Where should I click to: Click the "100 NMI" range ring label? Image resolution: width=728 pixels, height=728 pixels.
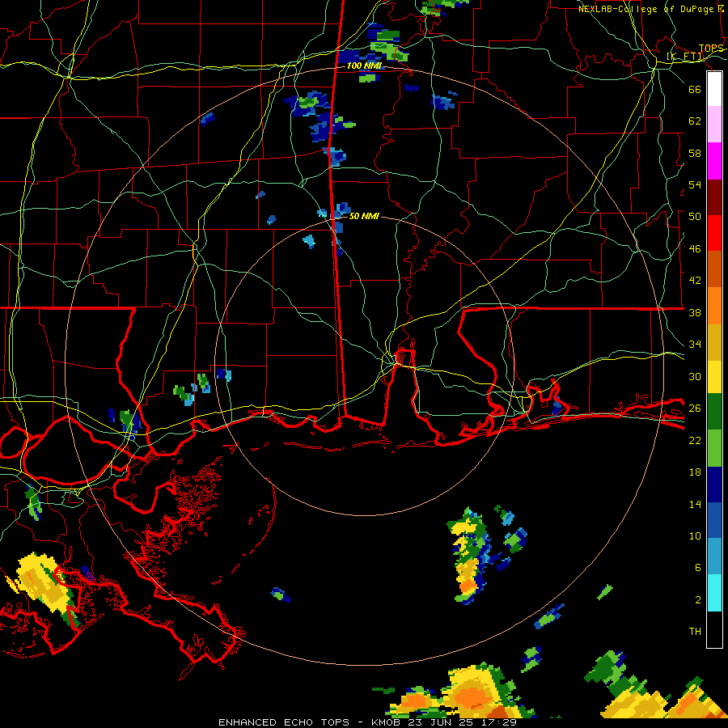tap(365, 66)
